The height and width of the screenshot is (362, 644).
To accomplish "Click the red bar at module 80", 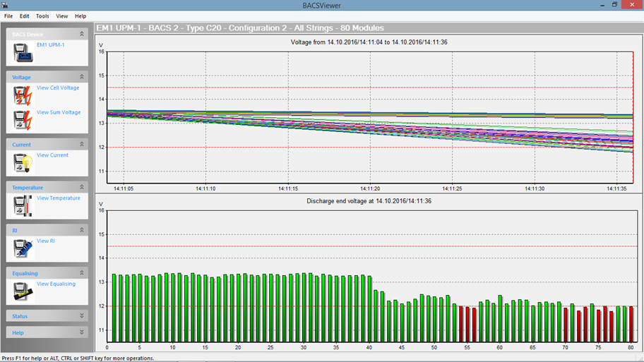I will point(631,325).
